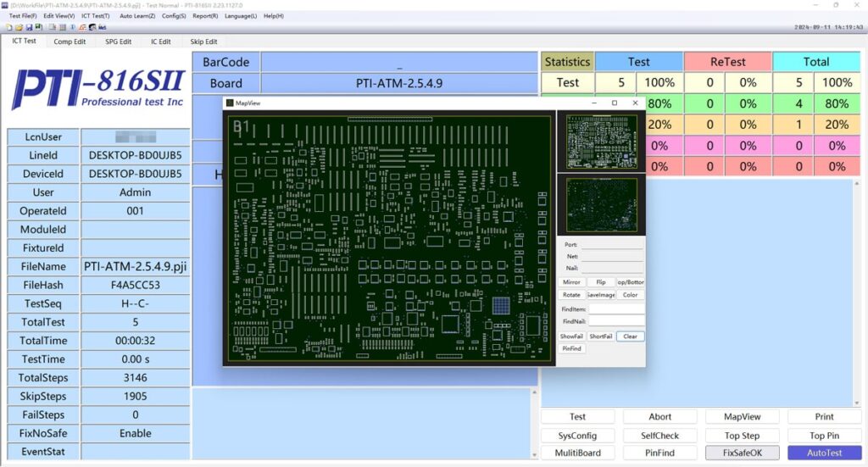
Task: Click the blue Save disk toolbar icon
Action: [x=28, y=27]
